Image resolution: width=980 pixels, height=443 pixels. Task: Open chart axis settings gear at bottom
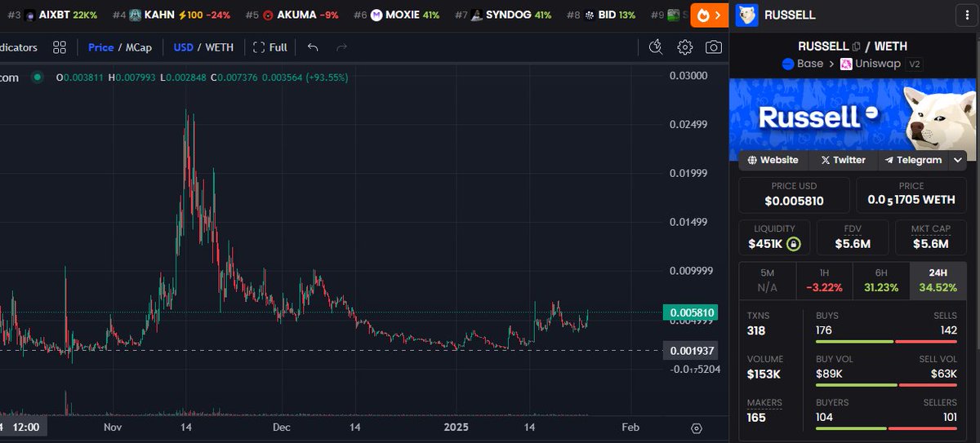click(696, 427)
